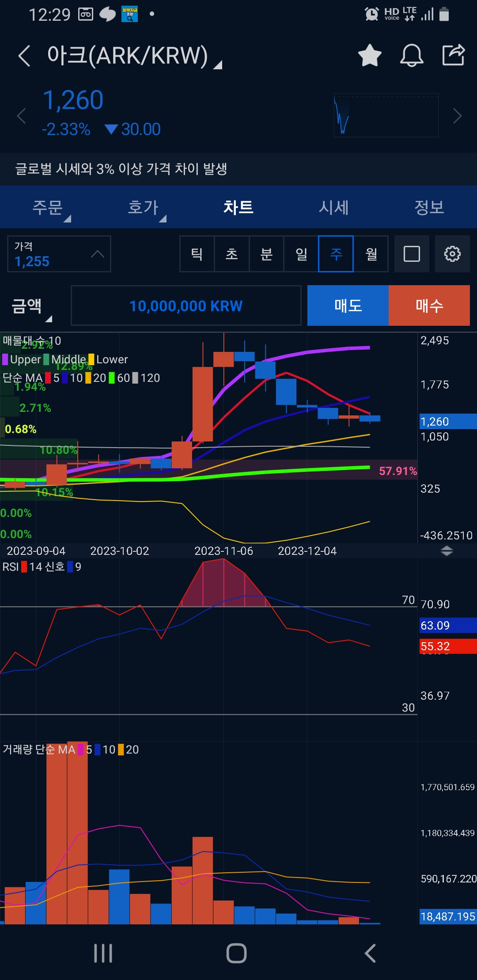Tap the RSI 14 indicator label
The width and height of the screenshot is (477, 980).
click(21, 567)
